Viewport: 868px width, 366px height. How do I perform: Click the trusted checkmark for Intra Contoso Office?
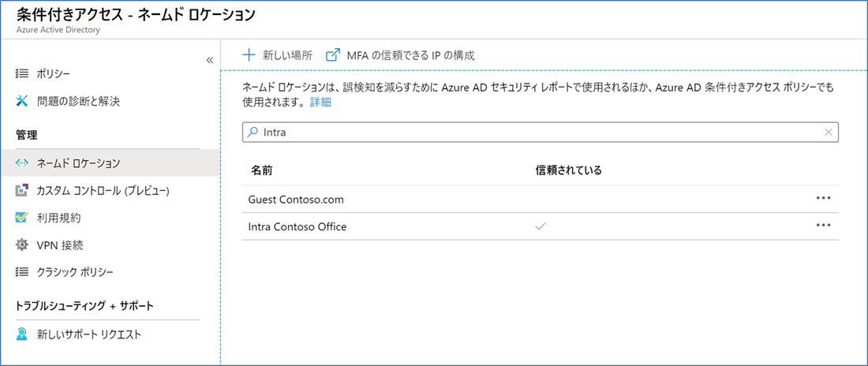click(541, 226)
